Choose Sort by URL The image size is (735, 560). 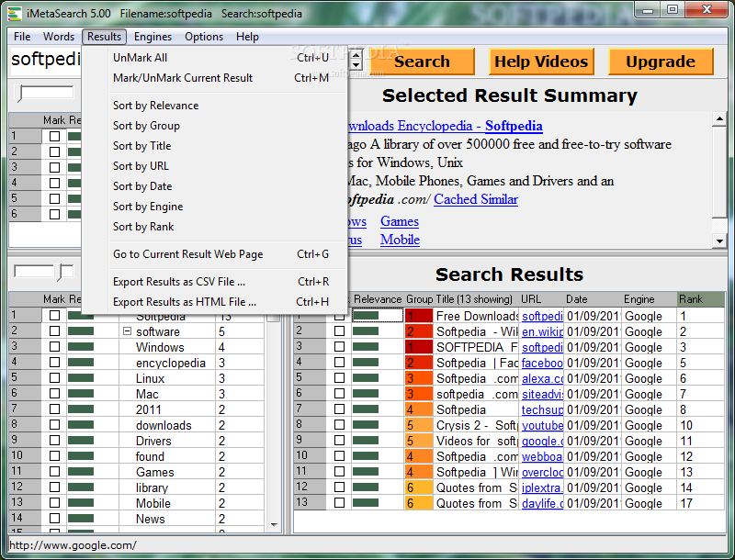[x=214, y=166]
